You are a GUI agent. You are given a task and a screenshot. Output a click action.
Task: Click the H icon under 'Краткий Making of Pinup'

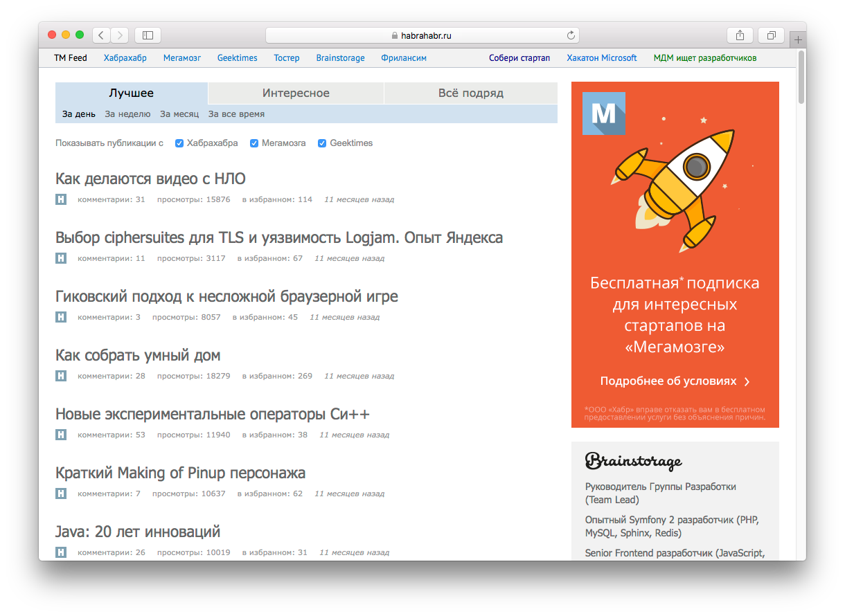coord(61,493)
